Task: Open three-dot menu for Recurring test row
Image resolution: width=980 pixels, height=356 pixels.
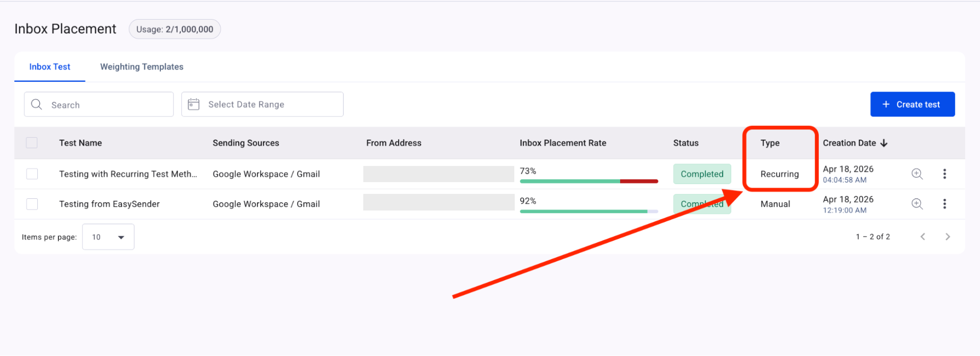Action: coord(944,174)
